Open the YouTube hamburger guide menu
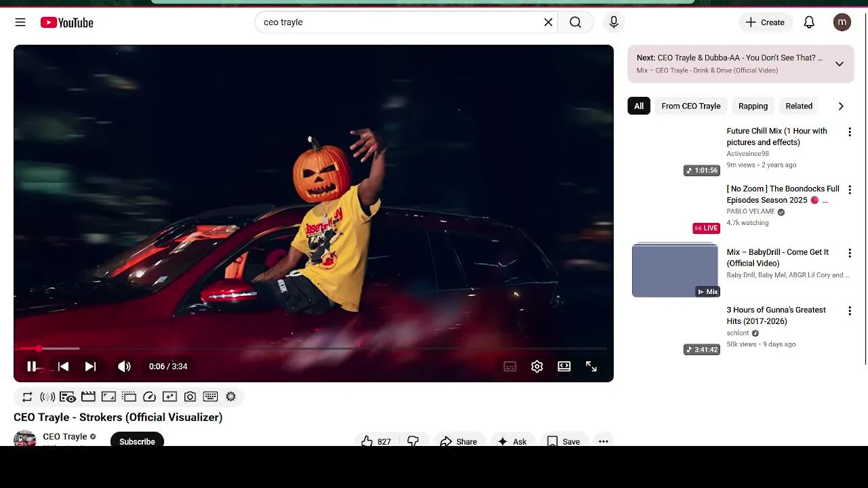This screenshot has height=488, width=868. 20,22
